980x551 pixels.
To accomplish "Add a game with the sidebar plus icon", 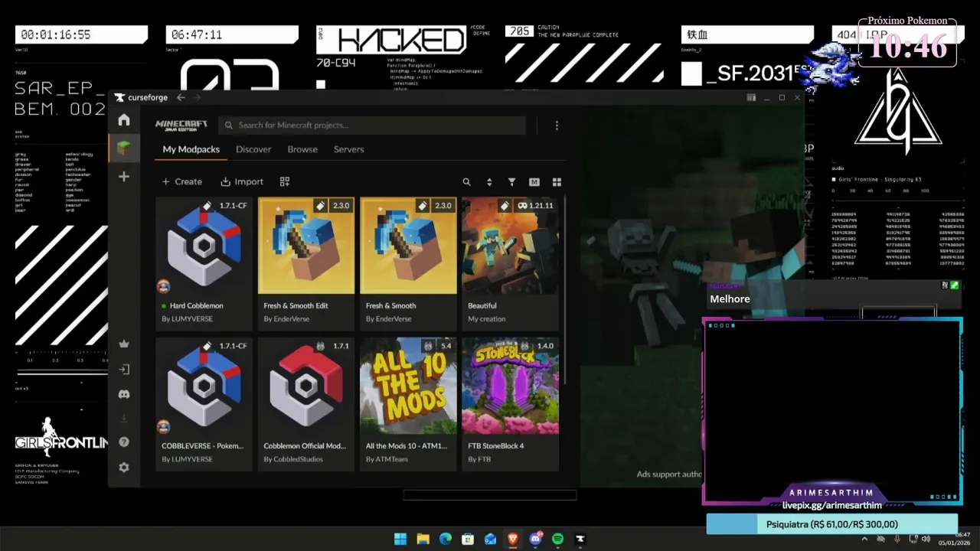I will click(124, 177).
